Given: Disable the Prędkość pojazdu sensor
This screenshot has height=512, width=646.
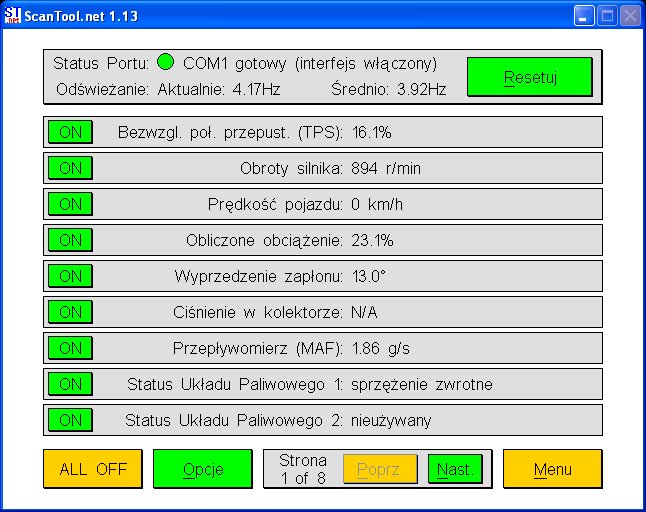Looking at the screenshot, I should [x=70, y=204].
